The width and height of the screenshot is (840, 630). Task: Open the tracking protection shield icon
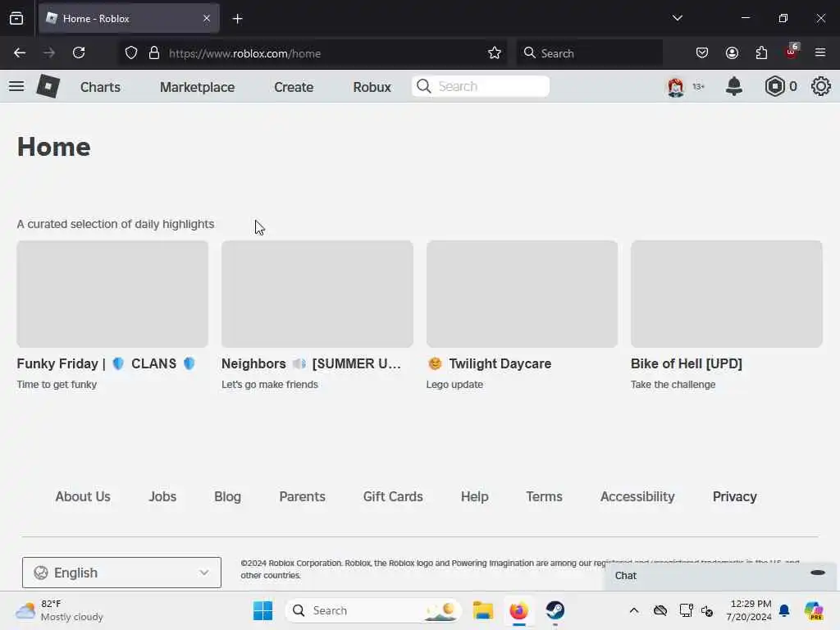(x=131, y=53)
